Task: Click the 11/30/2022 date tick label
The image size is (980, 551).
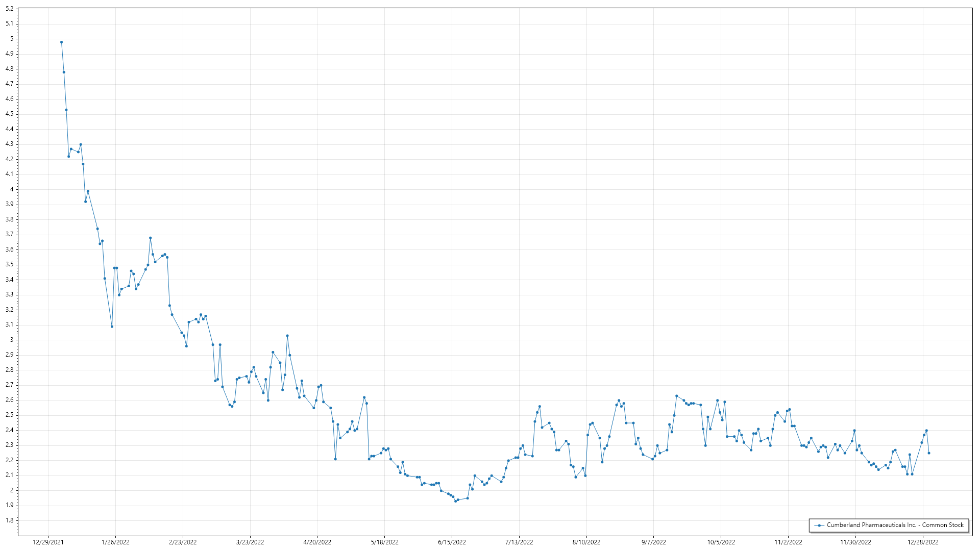Action: click(x=856, y=542)
